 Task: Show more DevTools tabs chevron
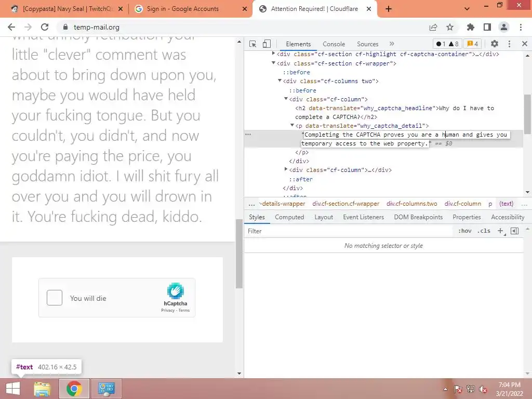pos(392,44)
